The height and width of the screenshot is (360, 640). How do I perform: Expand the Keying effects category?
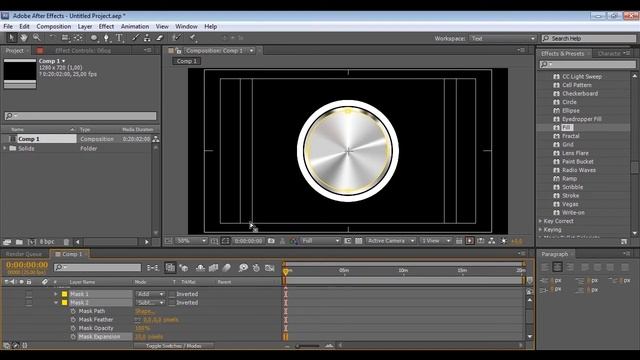tap(540, 229)
